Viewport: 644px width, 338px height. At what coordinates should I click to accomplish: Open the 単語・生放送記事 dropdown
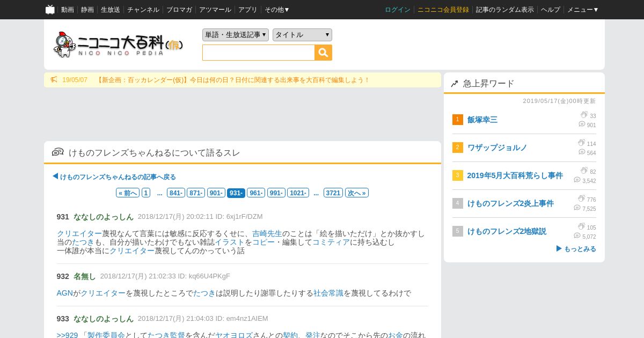point(236,35)
